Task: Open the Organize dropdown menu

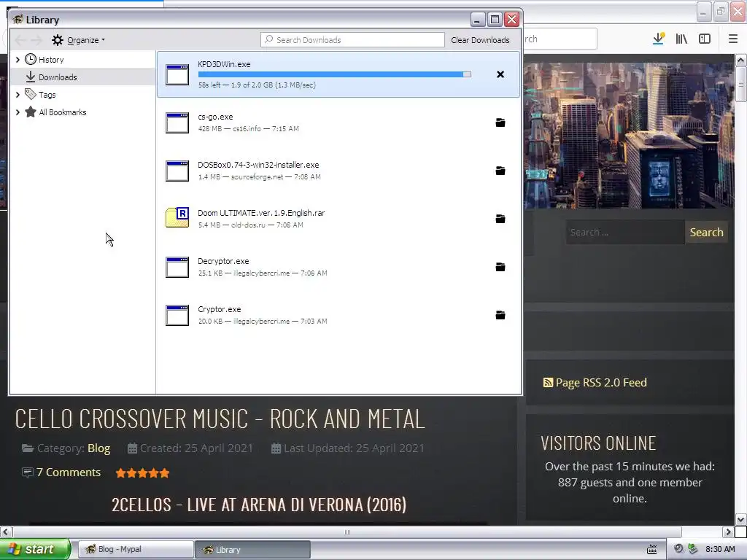Action: [x=86, y=40]
